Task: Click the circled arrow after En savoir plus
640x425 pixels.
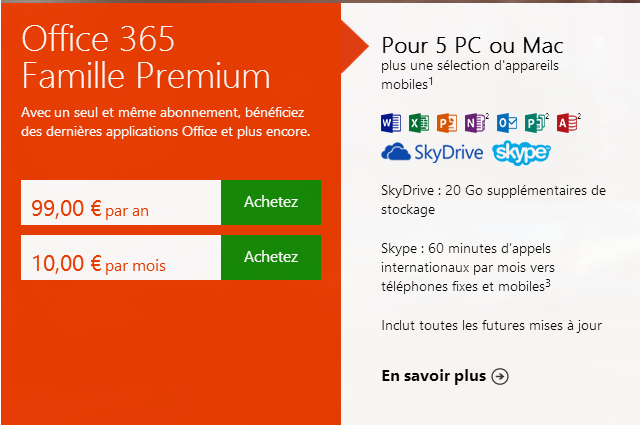Action: 500,376
